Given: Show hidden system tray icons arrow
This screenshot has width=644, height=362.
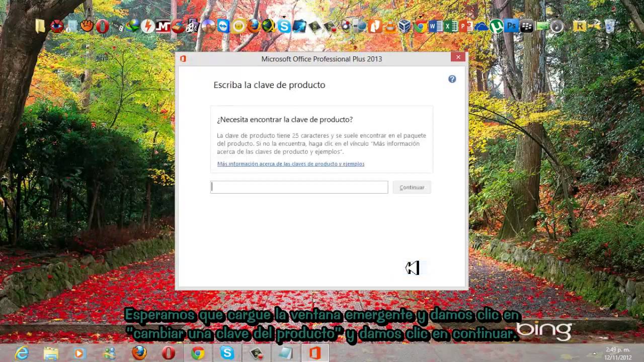Looking at the screenshot, I should tap(594, 353).
